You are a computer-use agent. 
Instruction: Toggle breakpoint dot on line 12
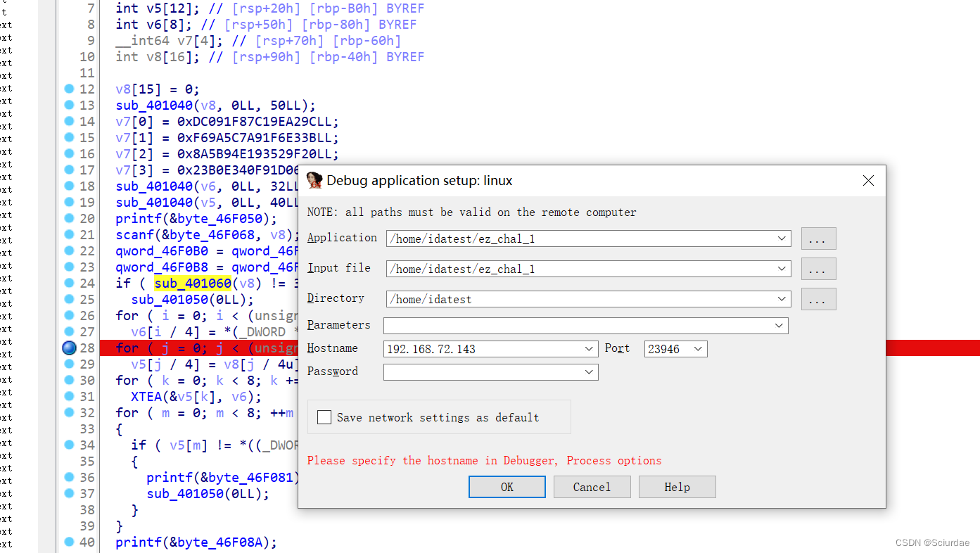(x=69, y=89)
